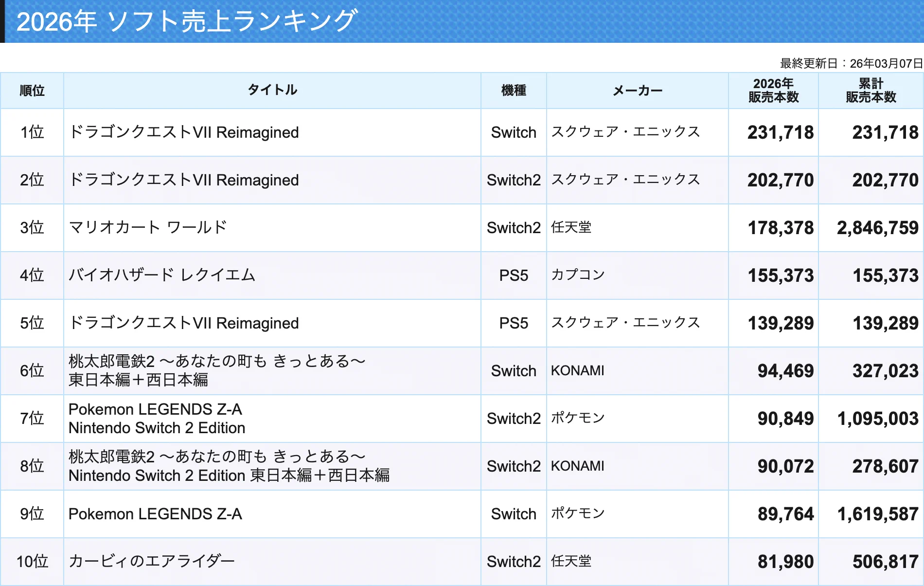Select ドラゴンクエストVII Reimagined title in 1位 row
Viewport: 924px width, 586px height.
point(184,132)
